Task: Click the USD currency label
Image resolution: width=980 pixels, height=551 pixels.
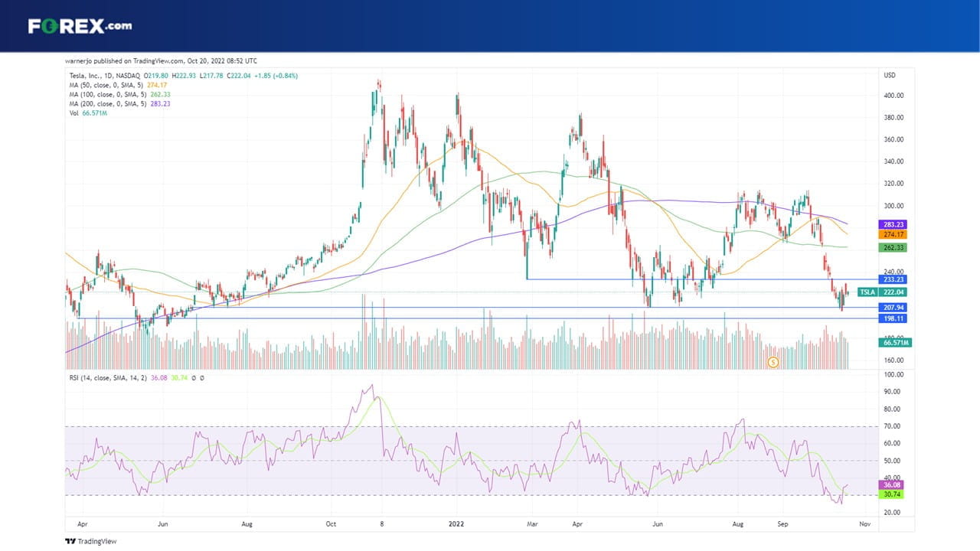Action: 890,75
